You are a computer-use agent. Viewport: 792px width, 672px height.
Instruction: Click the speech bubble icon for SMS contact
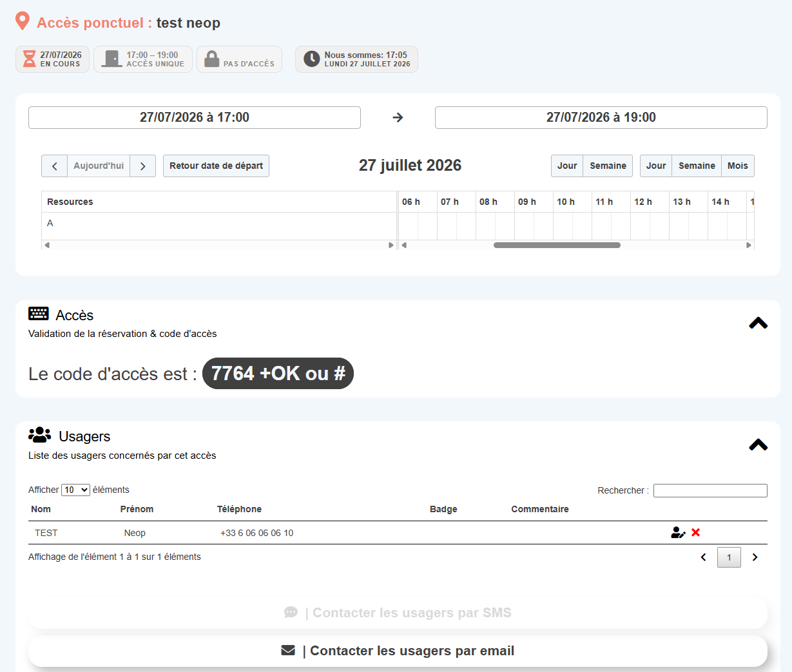(291, 612)
